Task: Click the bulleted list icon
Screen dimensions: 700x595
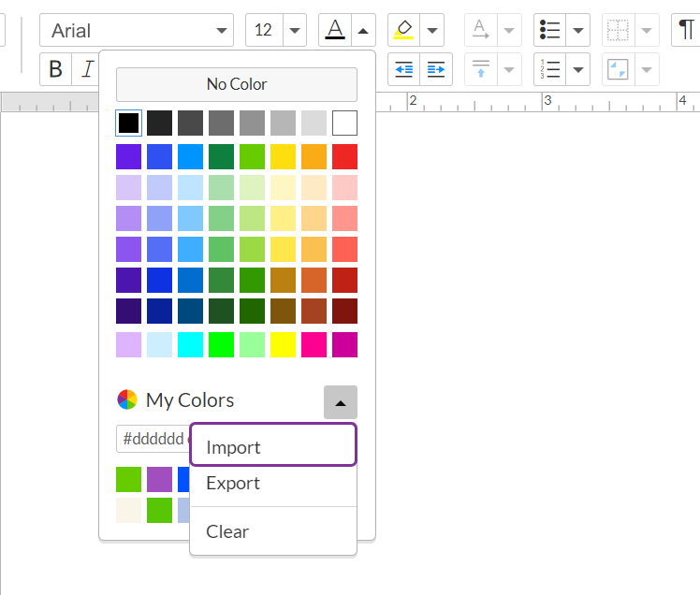Action: point(549,30)
